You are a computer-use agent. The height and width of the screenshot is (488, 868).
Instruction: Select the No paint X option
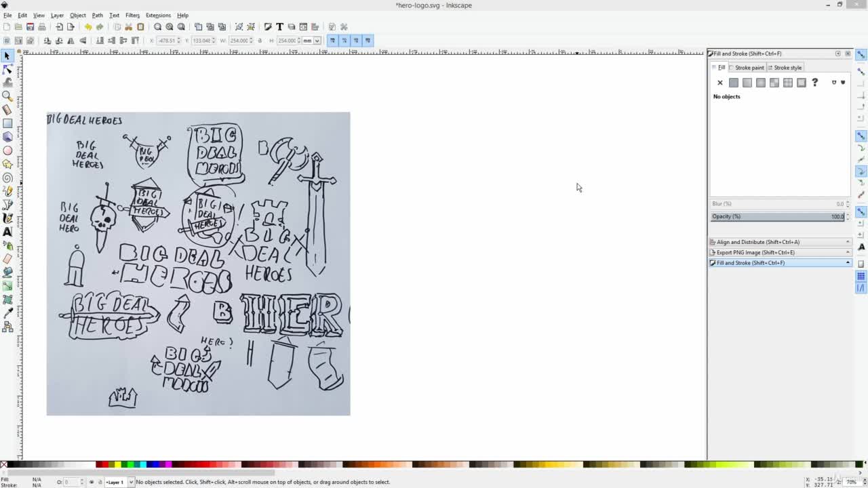pyautogui.click(x=720, y=83)
